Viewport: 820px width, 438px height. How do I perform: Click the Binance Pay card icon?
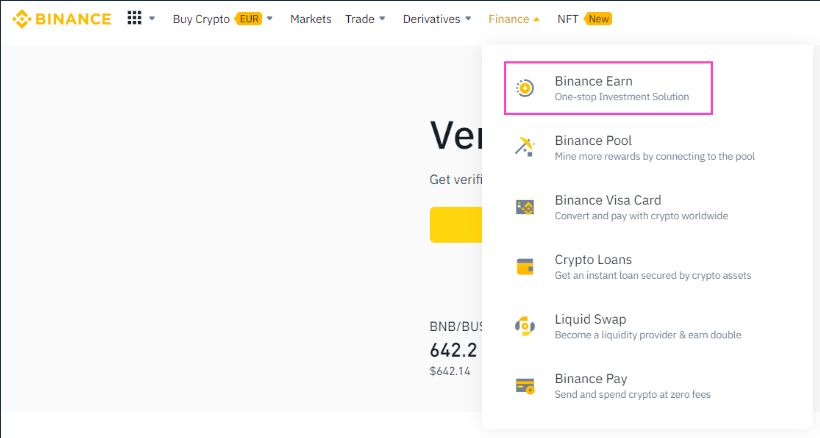point(525,386)
